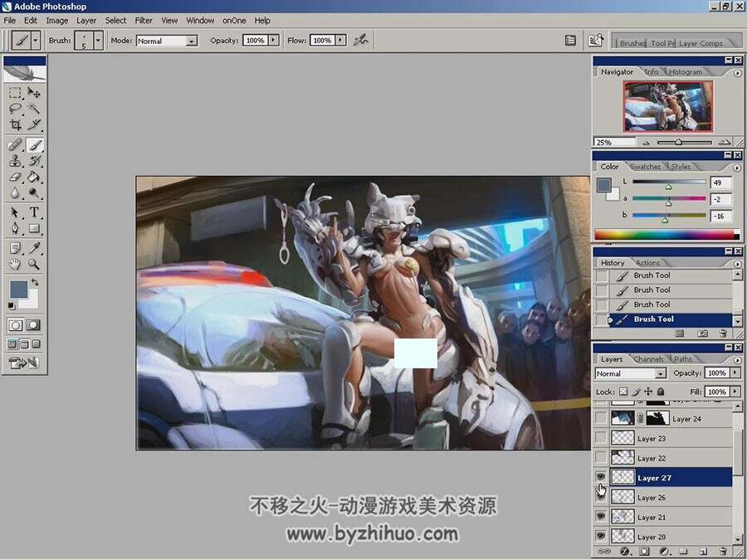The width and height of the screenshot is (747, 560).
Task: Create a new layer icon
Action: tap(704, 552)
